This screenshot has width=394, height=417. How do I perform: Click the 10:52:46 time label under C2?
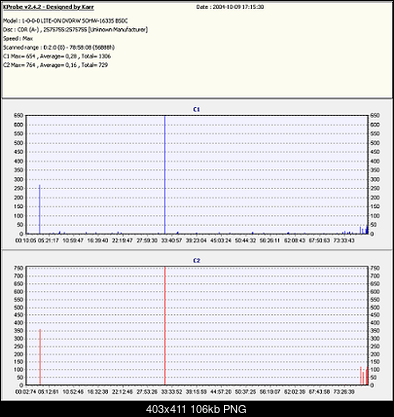click(x=73, y=392)
